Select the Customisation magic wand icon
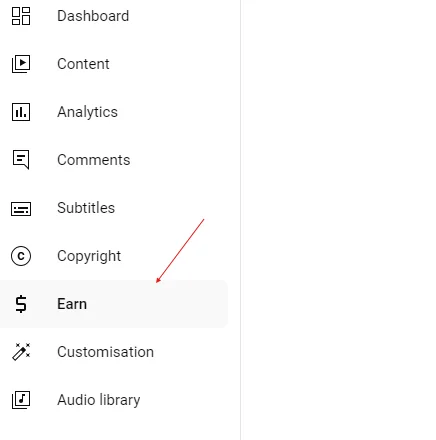436x440 pixels. pos(21,352)
